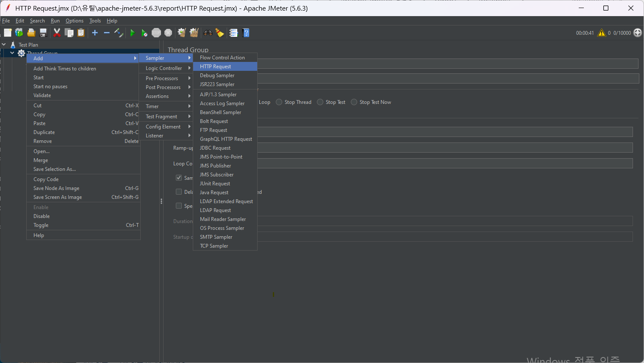Click the Clear All double broom icon
This screenshot has width=644, height=363.
194,33
